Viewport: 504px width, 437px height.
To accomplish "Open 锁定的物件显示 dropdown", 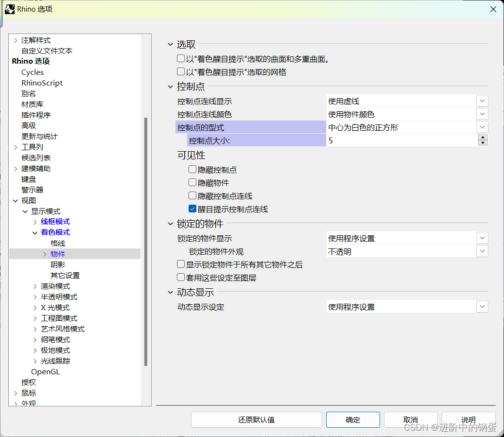I will tap(482, 238).
